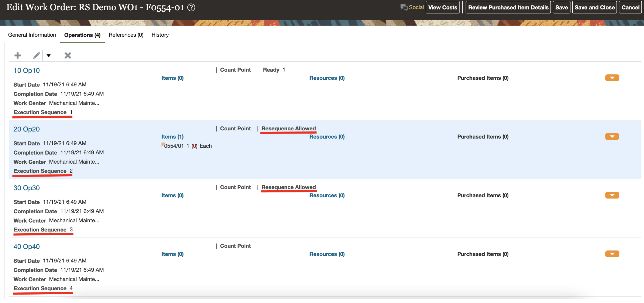This screenshot has height=303, width=644.
Task: Click Work Center value on Op10
Action: [74, 103]
